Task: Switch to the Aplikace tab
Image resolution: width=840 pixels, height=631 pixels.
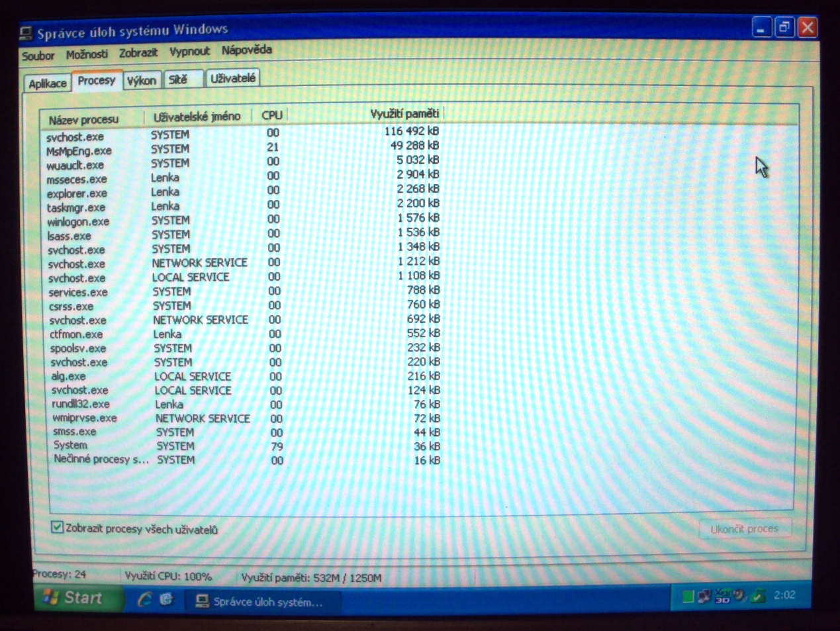Action: coord(47,83)
